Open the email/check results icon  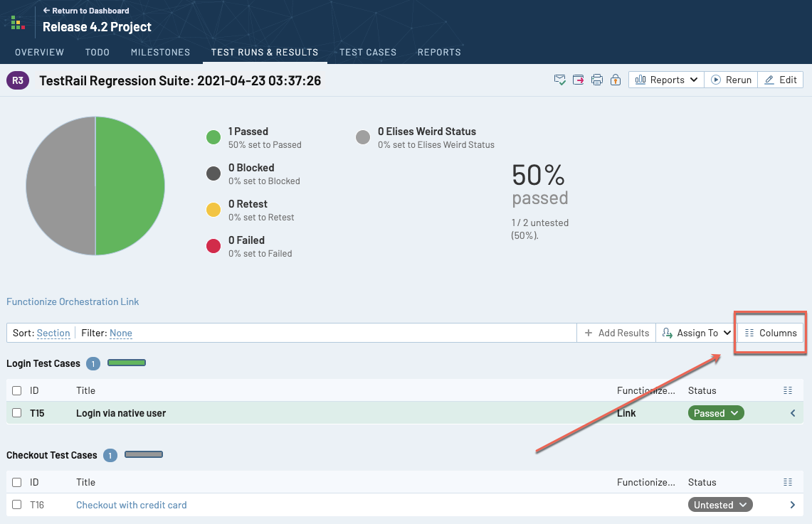coord(560,80)
